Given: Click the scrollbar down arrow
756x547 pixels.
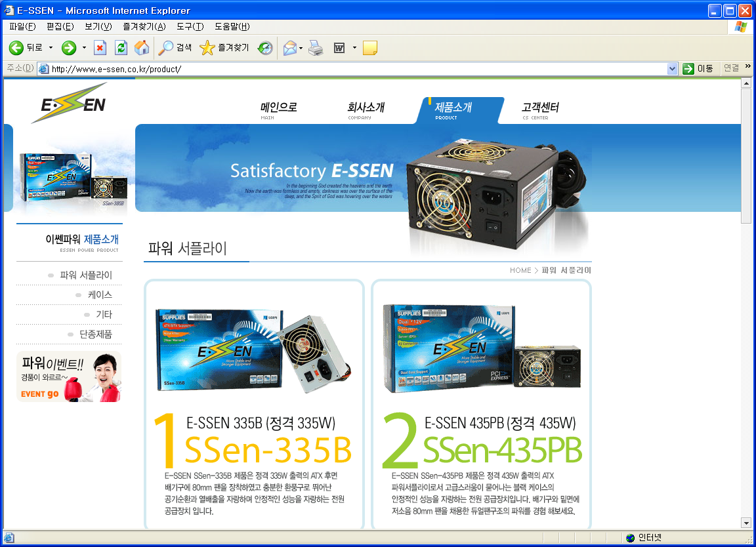Looking at the screenshot, I should [x=746, y=523].
